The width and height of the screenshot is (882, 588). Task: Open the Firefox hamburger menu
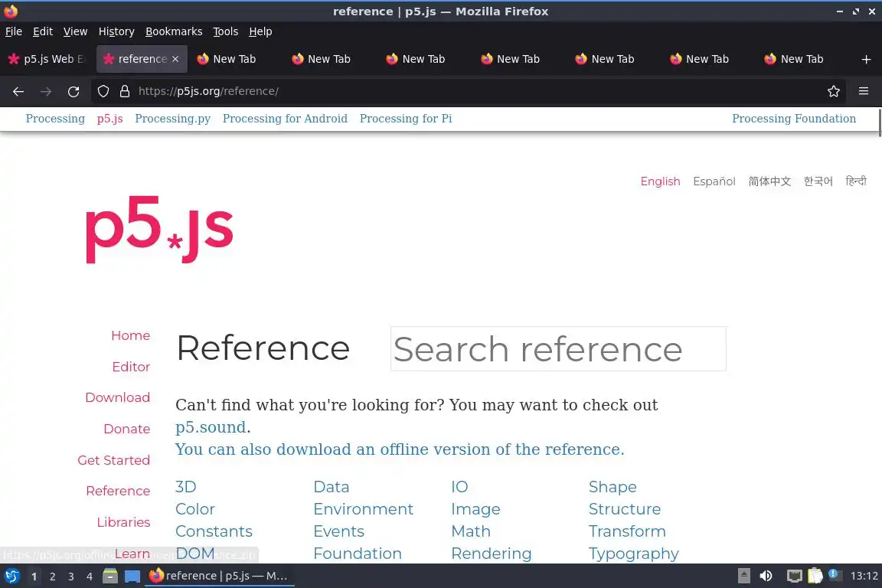click(x=864, y=91)
